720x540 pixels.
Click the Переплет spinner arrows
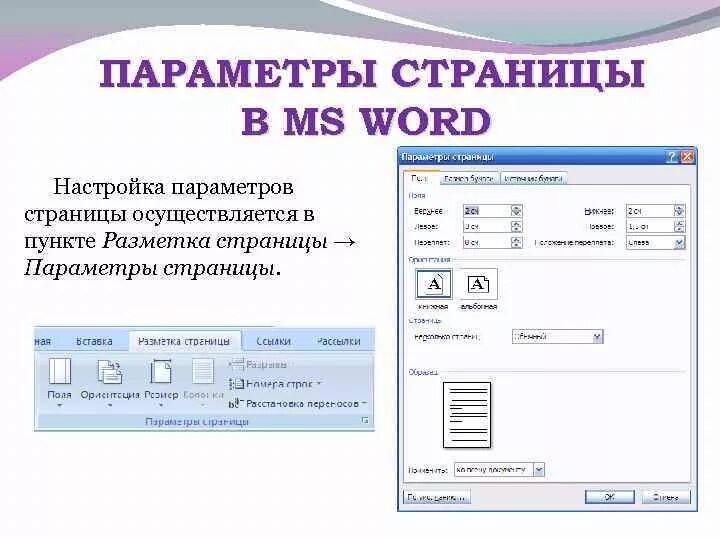(517, 242)
